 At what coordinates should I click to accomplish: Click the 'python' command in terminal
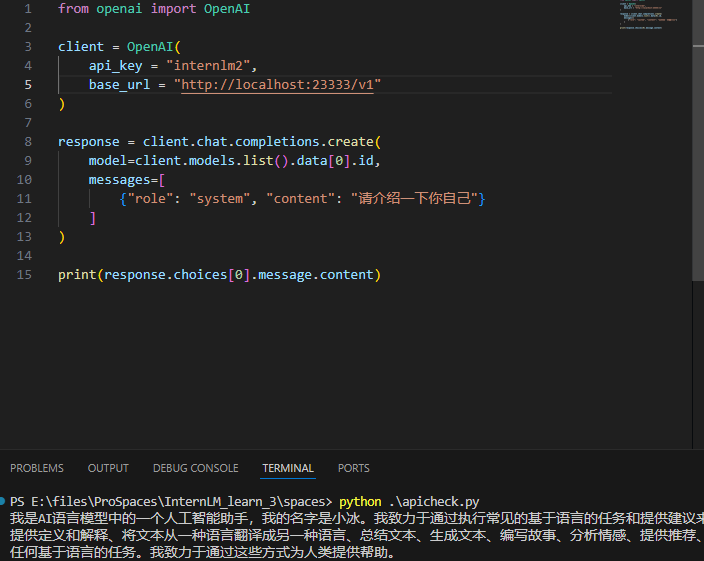point(360,502)
